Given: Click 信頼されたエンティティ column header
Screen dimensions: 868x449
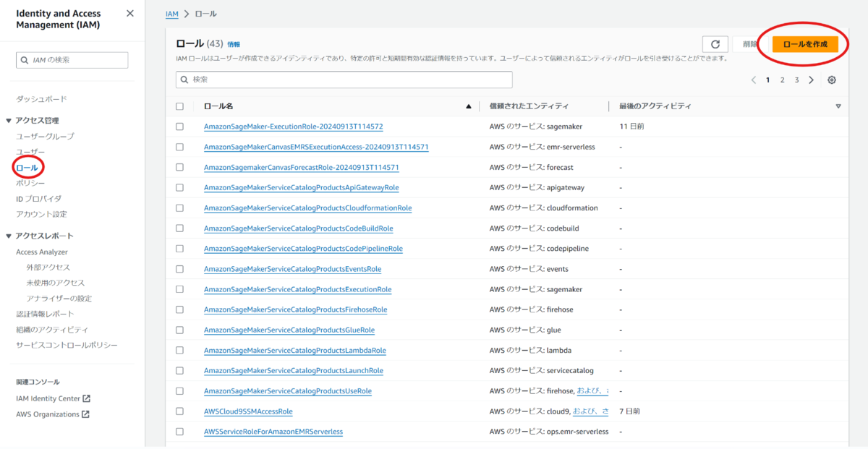Looking at the screenshot, I should [529, 106].
